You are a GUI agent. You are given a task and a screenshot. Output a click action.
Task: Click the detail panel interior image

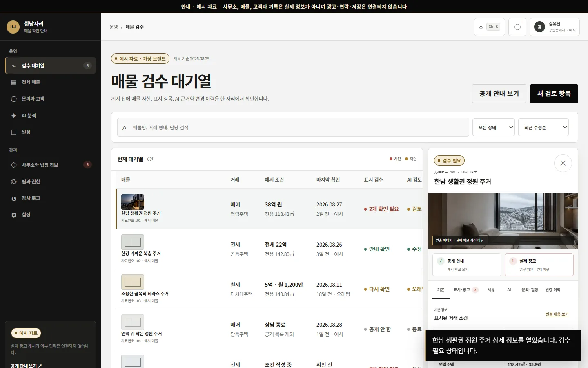503,221
